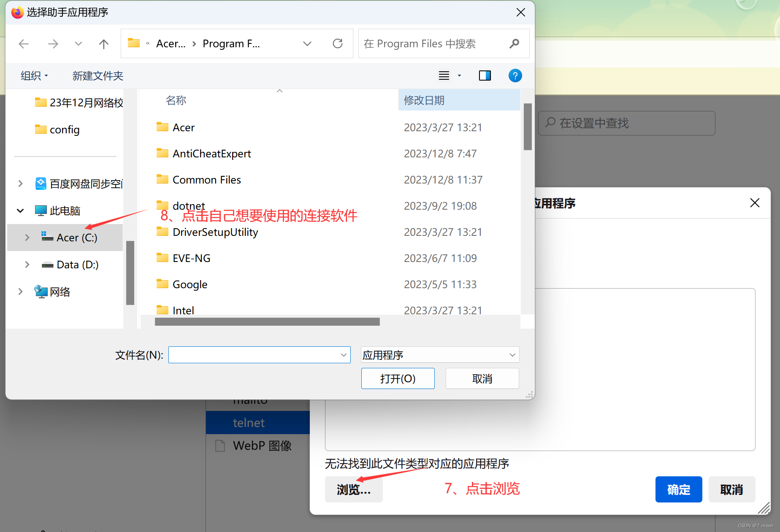Click the file list vertical scrollbar
Image resolution: width=780 pixels, height=532 pixels.
tap(528, 127)
